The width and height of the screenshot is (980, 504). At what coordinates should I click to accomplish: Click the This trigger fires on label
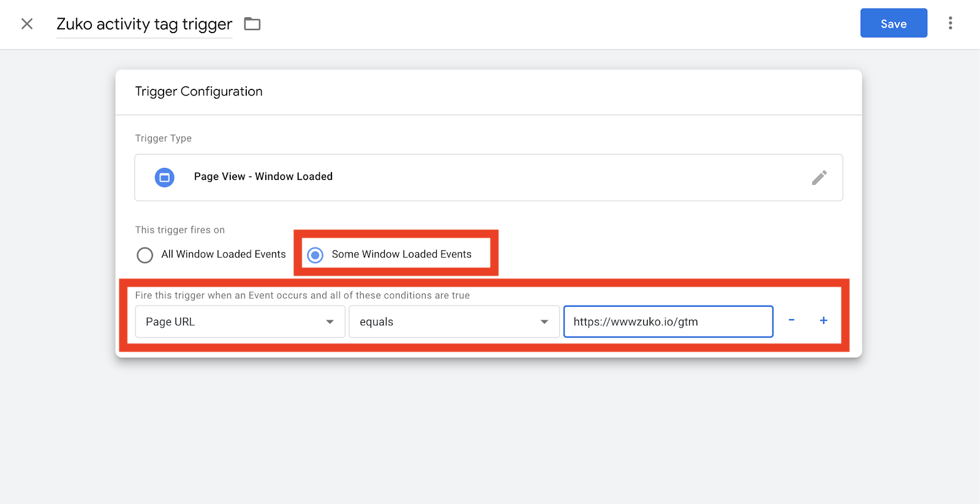[x=179, y=230]
